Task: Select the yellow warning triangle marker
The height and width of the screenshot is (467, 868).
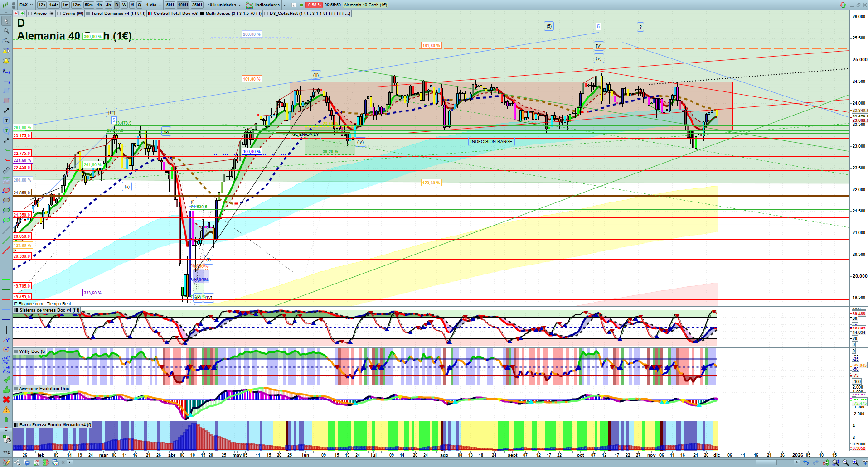Action: (6, 409)
